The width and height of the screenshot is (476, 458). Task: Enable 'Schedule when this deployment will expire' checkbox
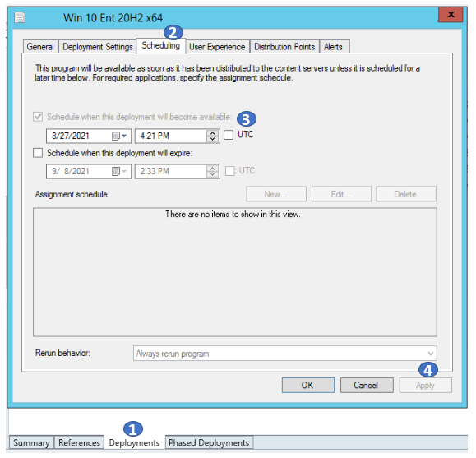click(x=38, y=153)
